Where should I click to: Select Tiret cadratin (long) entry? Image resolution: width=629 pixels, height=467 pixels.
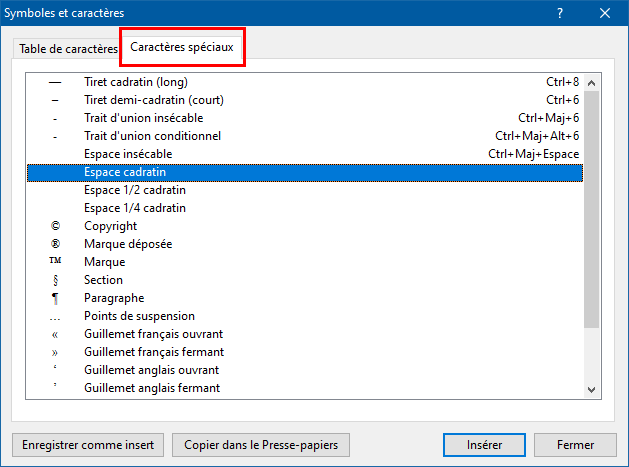coord(135,82)
